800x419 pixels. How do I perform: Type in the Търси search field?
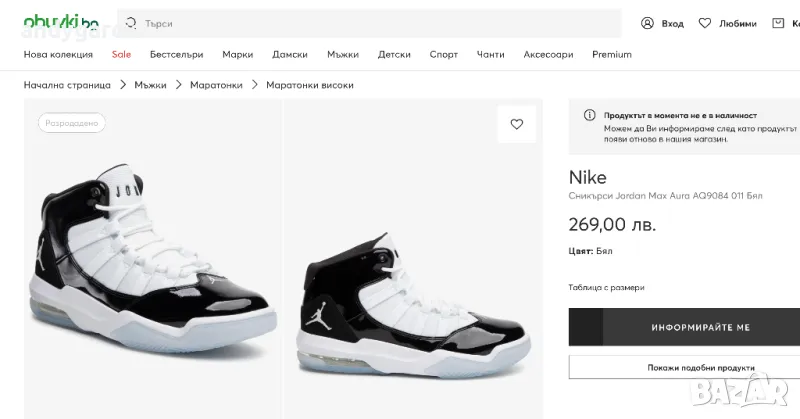[370, 23]
